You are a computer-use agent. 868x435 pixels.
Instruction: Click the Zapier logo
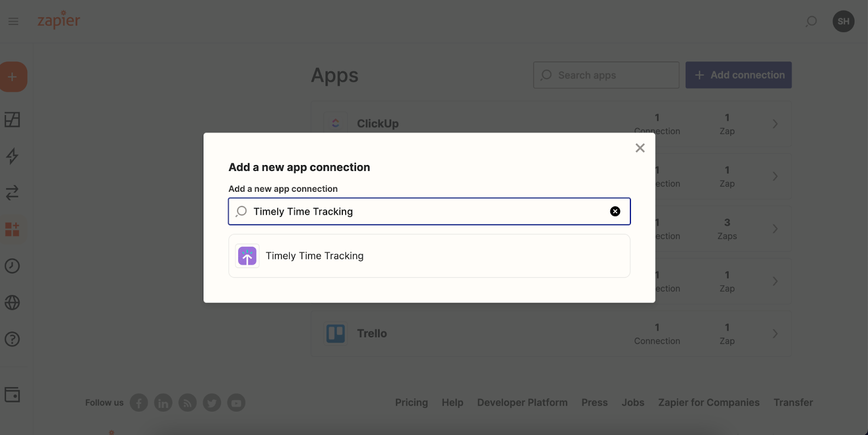pyautogui.click(x=59, y=20)
